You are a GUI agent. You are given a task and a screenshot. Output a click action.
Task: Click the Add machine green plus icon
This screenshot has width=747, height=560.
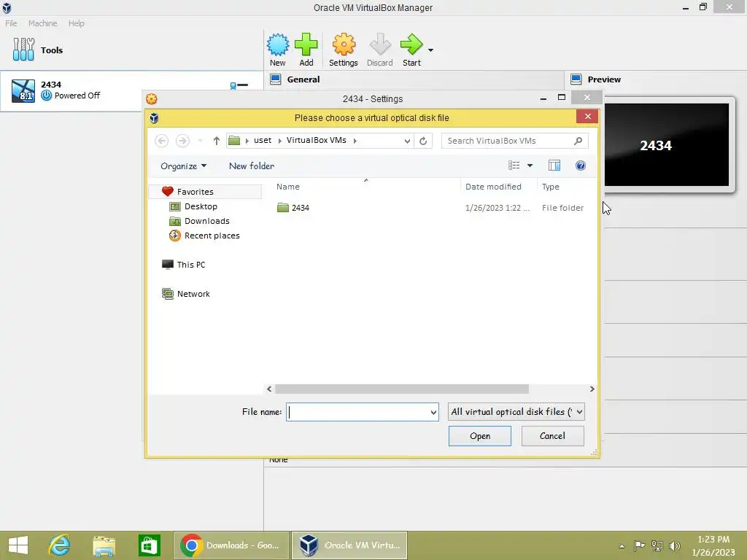pos(306,44)
